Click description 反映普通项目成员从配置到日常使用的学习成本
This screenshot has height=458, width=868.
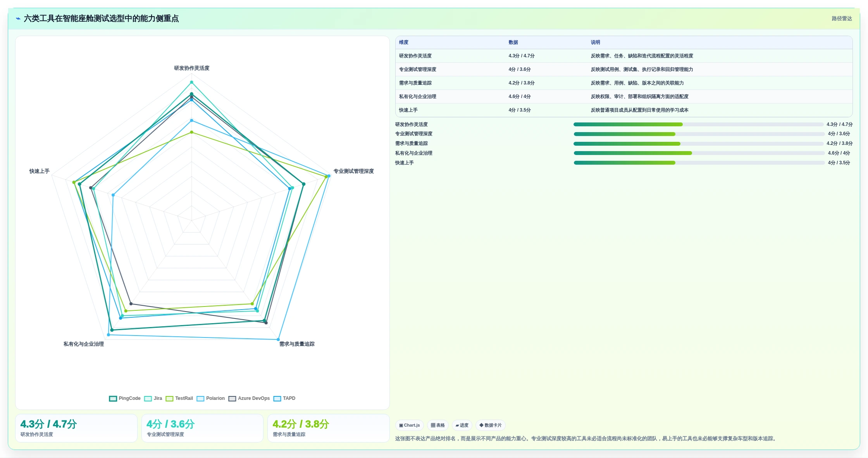tap(640, 110)
